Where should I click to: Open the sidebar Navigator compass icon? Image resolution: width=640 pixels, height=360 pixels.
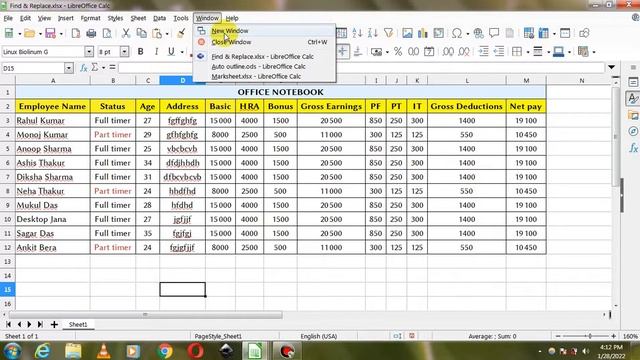click(x=633, y=131)
